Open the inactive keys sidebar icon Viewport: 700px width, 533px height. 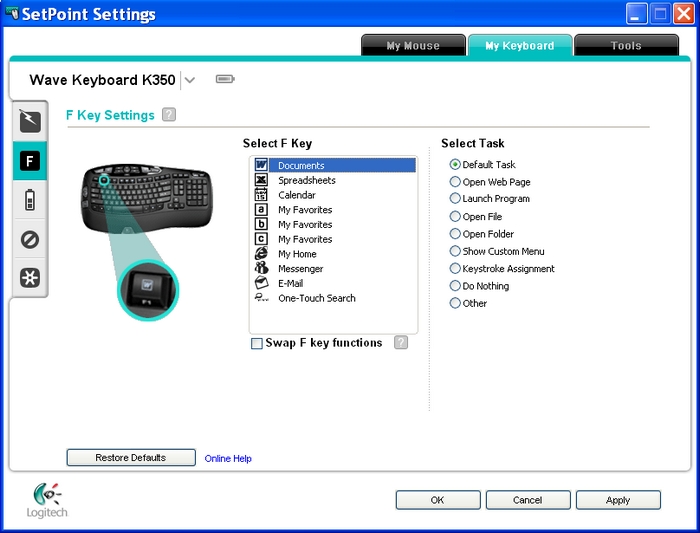30,239
